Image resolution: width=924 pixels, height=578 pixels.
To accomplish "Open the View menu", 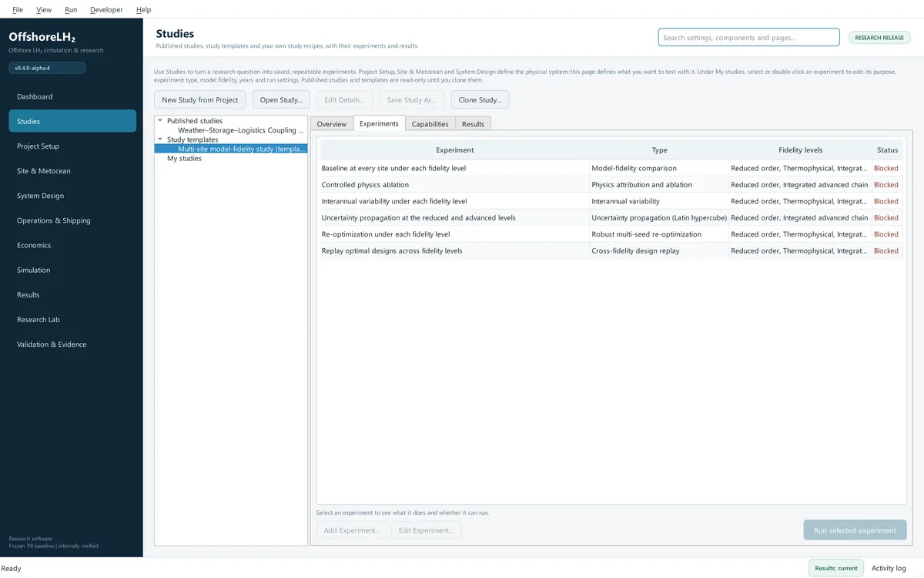I will (44, 9).
